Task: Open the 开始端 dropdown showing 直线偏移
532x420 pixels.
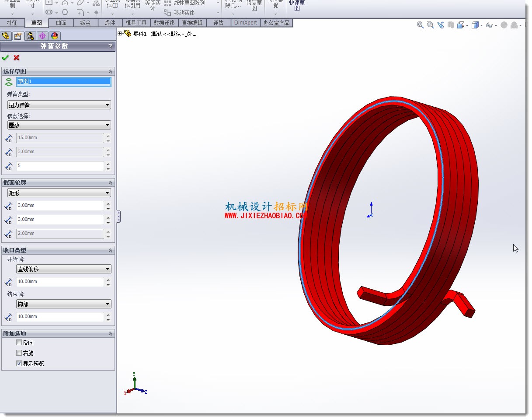Action: (64, 269)
